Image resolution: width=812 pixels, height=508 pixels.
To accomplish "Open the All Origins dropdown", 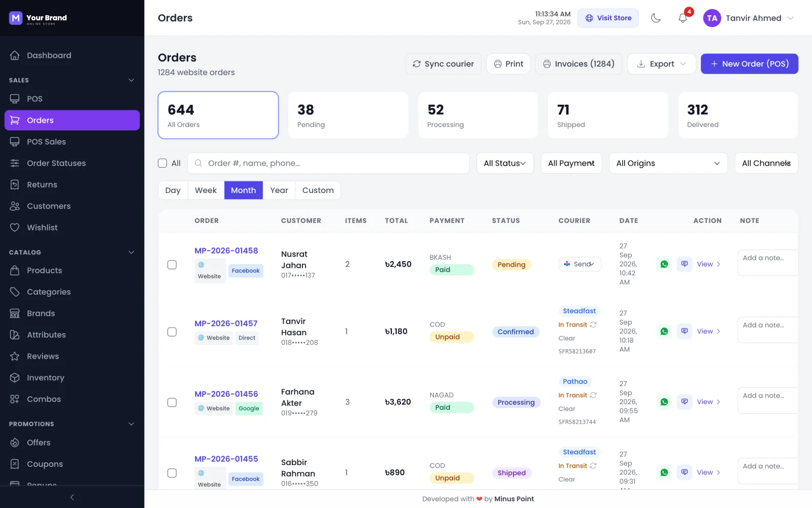I will (668, 163).
